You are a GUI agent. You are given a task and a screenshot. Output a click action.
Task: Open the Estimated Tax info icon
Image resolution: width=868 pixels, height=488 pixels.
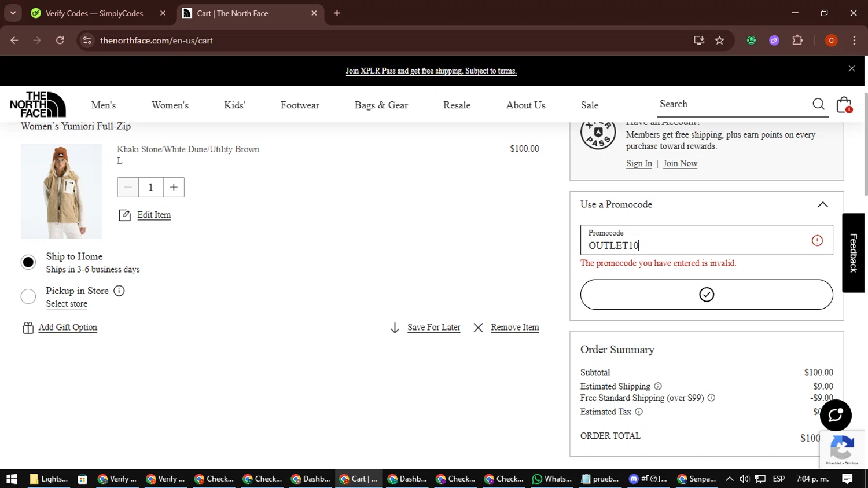[639, 412]
